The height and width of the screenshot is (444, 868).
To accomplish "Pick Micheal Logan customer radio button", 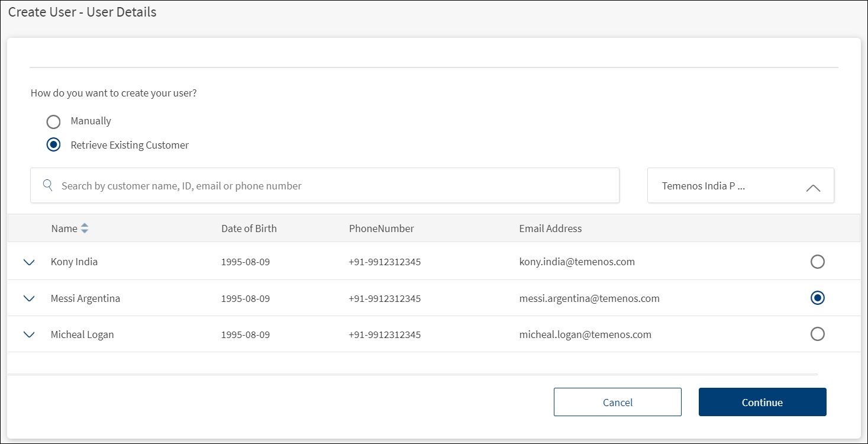I will (817, 334).
